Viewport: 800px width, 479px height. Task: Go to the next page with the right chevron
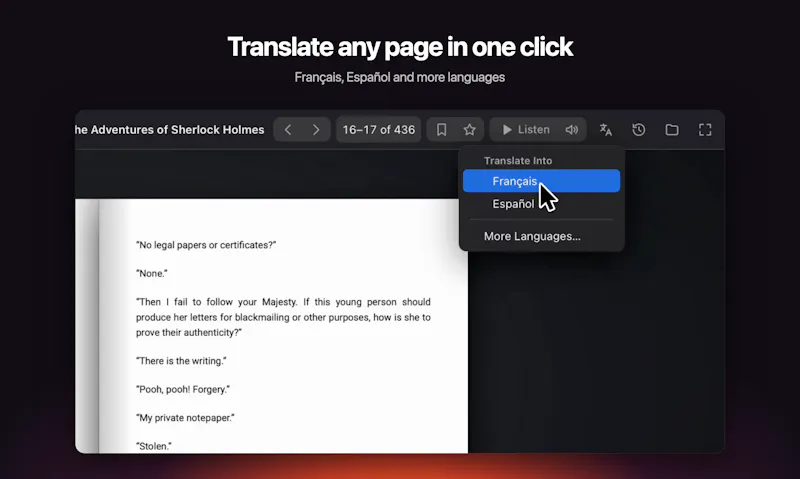316,130
